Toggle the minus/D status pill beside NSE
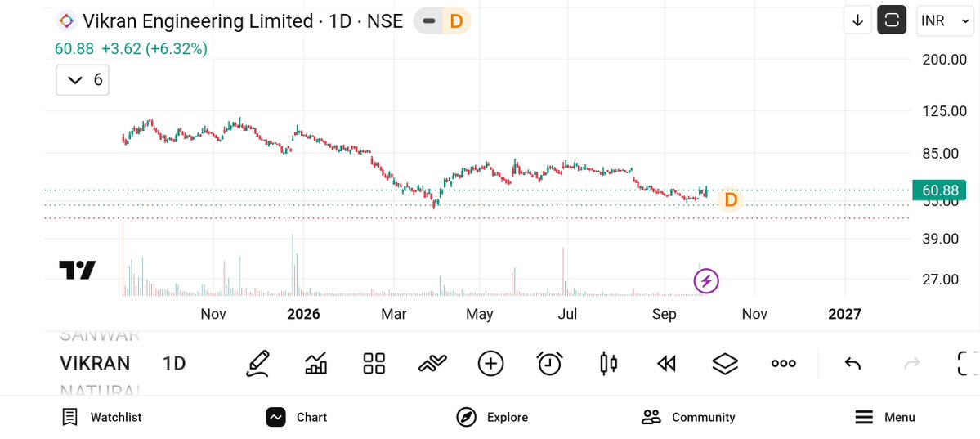The image size is (980, 439). [442, 21]
